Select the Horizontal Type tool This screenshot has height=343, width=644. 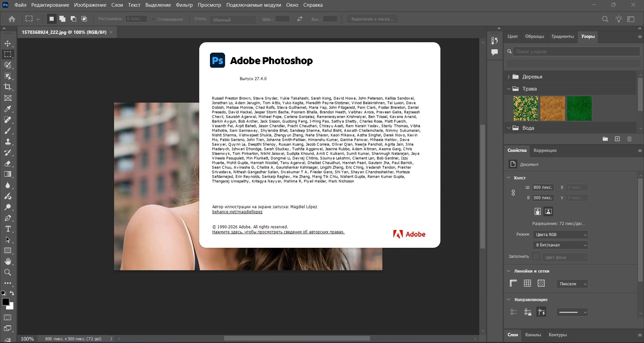(x=8, y=229)
